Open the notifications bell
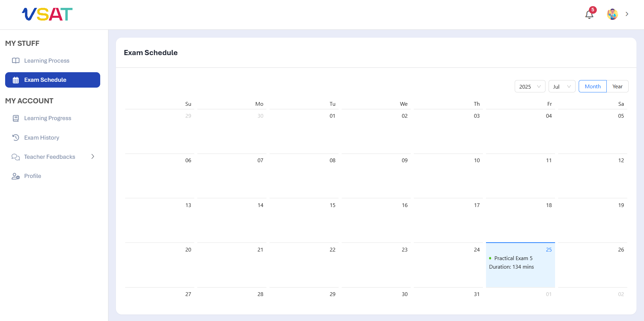Image resolution: width=644 pixels, height=321 pixels. point(589,14)
